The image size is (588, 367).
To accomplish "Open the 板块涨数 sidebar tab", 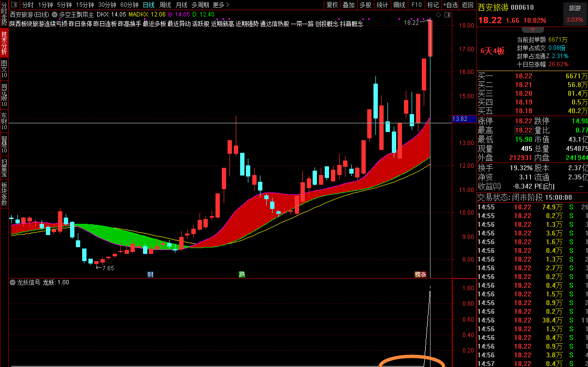I will coord(4,194).
